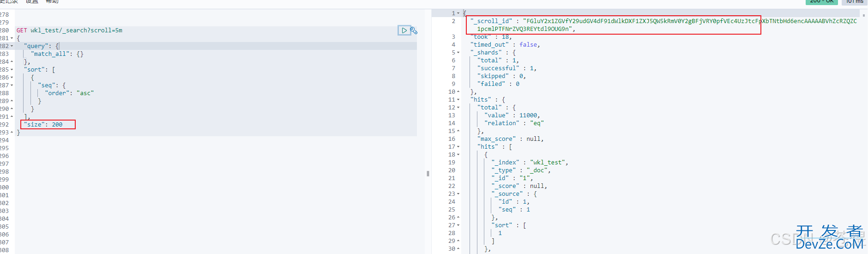This screenshot has height=254, width=868.
Task: Collapse from the closing arrow at line 290
Action: click(x=12, y=109)
